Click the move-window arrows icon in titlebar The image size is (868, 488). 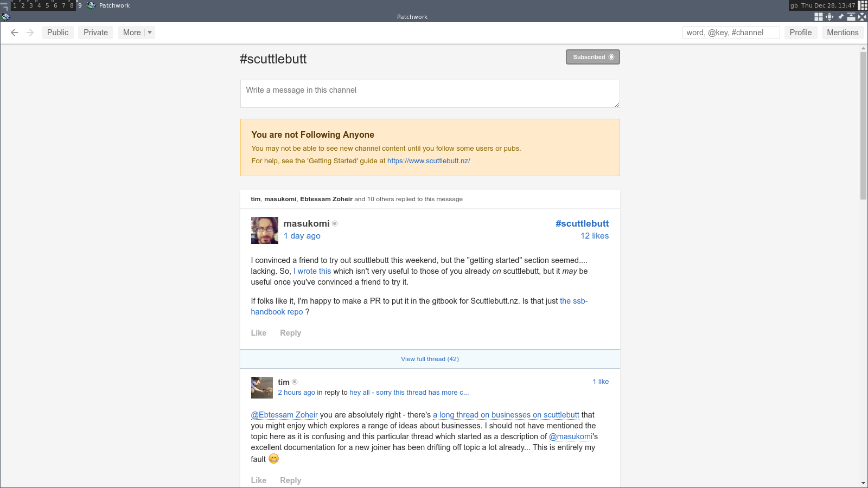click(829, 17)
